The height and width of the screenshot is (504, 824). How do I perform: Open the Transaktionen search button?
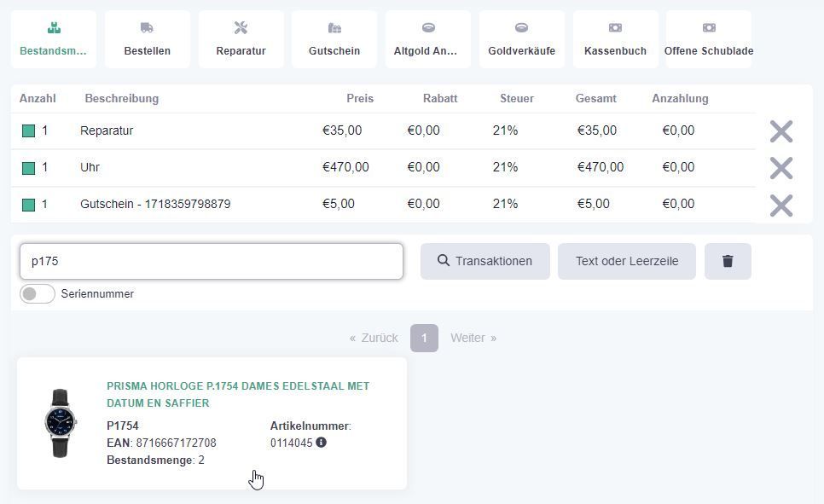(485, 261)
